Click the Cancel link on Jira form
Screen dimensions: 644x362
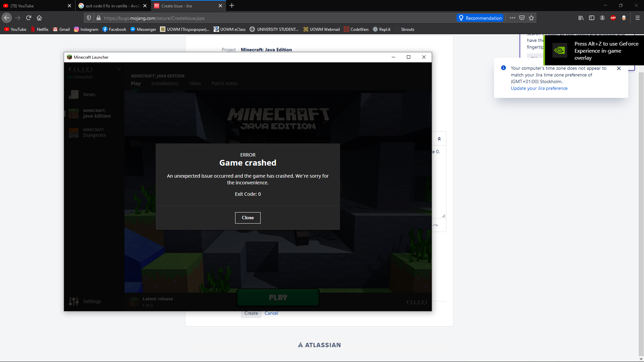point(271,313)
